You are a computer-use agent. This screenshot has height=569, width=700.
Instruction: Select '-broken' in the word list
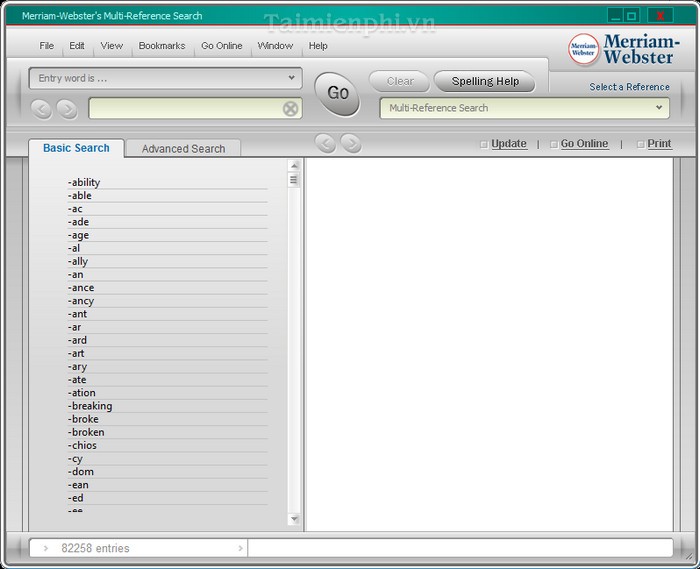pyautogui.click(x=86, y=432)
